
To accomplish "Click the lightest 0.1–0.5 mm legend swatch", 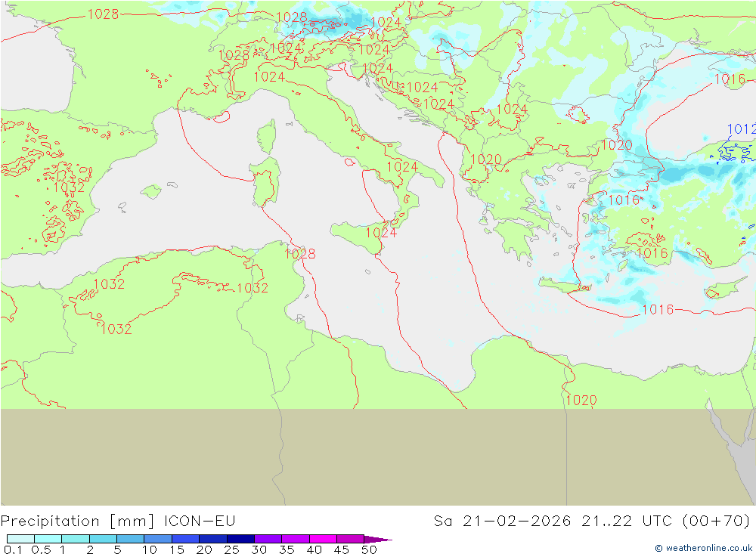I will click(x=20, y=539).
